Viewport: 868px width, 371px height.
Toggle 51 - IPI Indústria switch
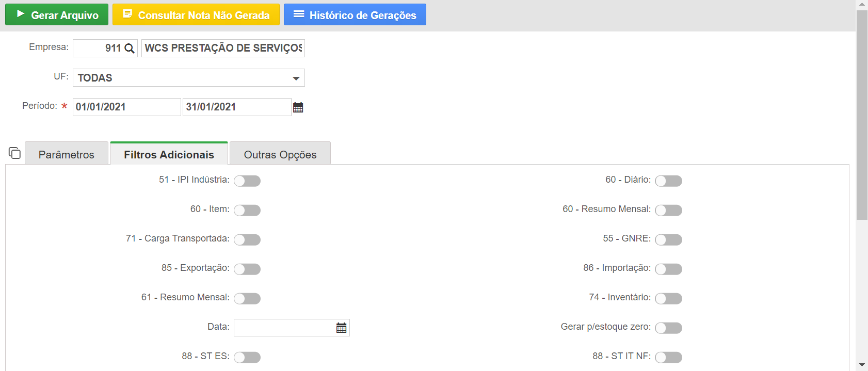(x=247, y=181)
